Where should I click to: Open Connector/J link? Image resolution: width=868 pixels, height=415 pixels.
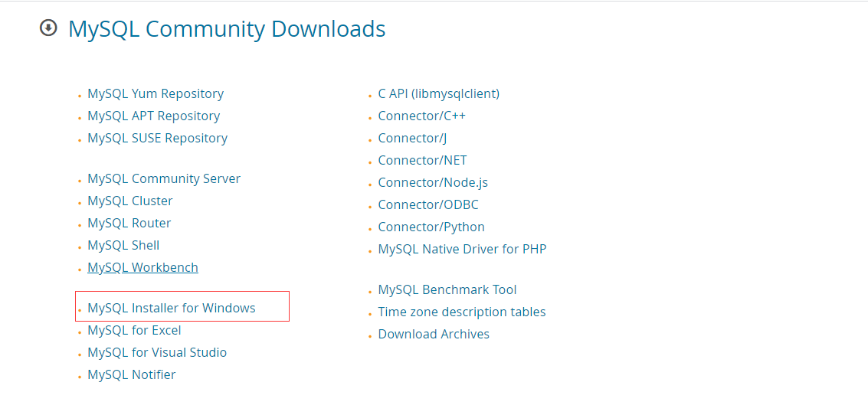412,139
